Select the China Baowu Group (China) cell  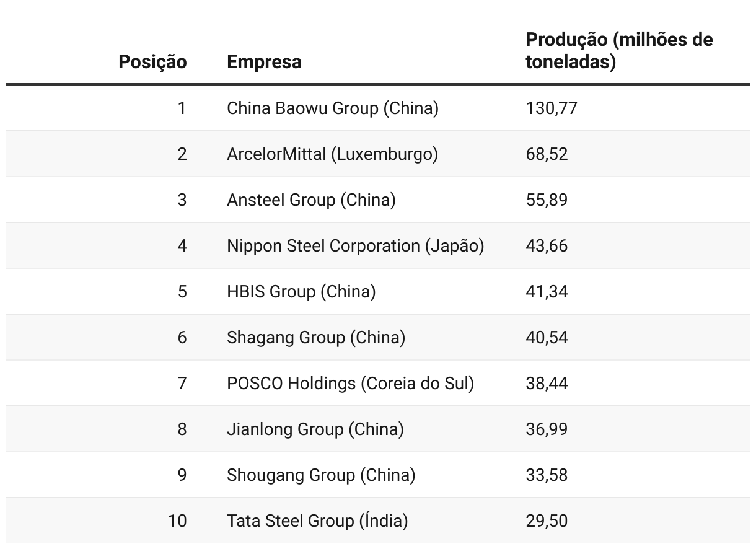point(333,108)
